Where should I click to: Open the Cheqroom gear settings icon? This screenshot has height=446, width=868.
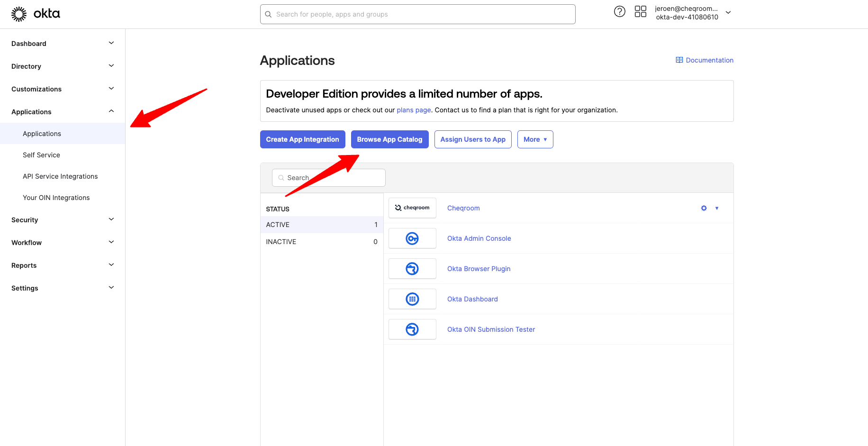704,208
